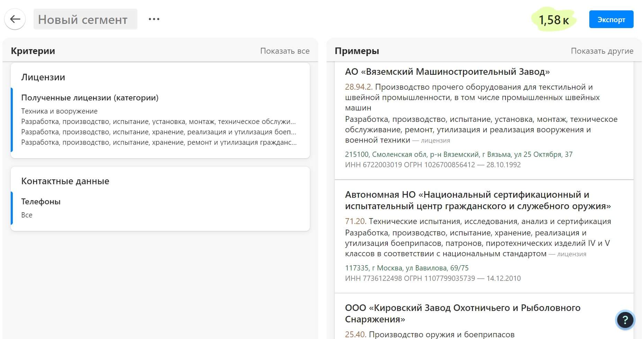Edit the Новый сегмент title field
644x339 pixels.
[x=85, y=19]
